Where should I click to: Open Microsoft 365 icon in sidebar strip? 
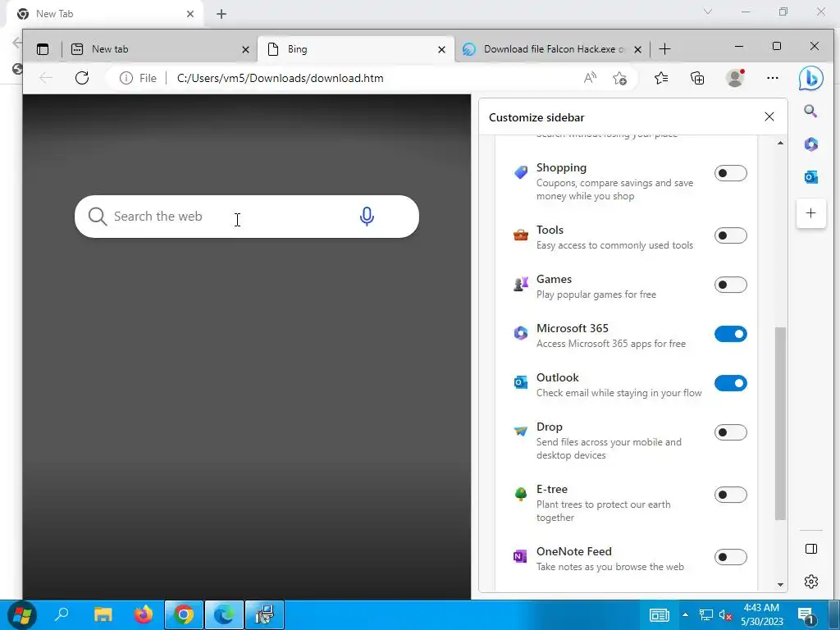[x=810, y=144]
